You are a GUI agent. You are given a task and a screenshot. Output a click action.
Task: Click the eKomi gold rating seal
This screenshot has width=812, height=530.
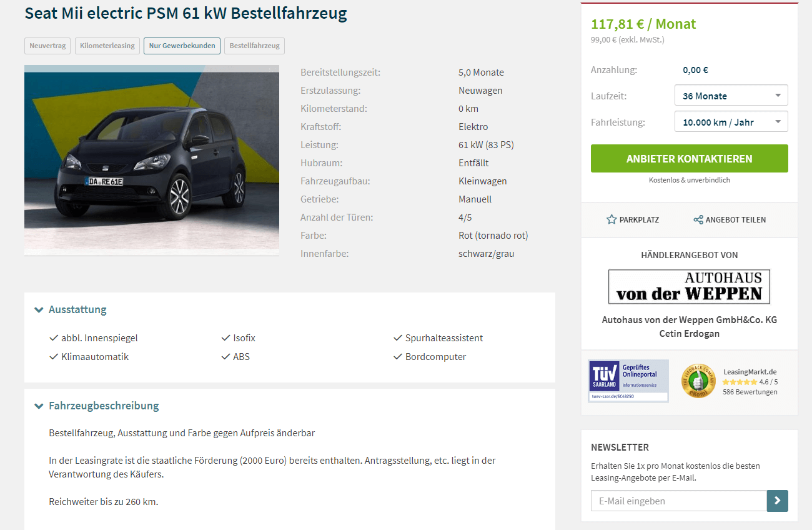click(x=698, y=381)
